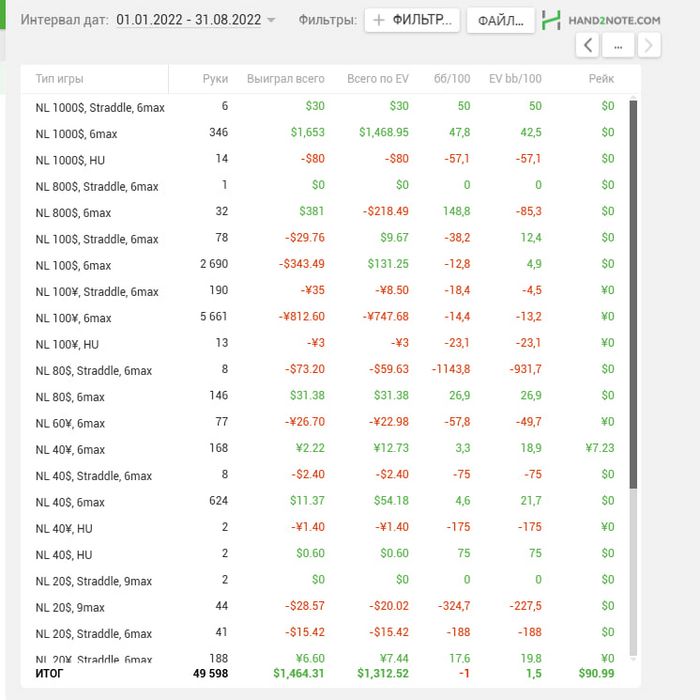This screenshot has width=700, height=700.
Task: Click EV value $54.18
Action: 392,500
